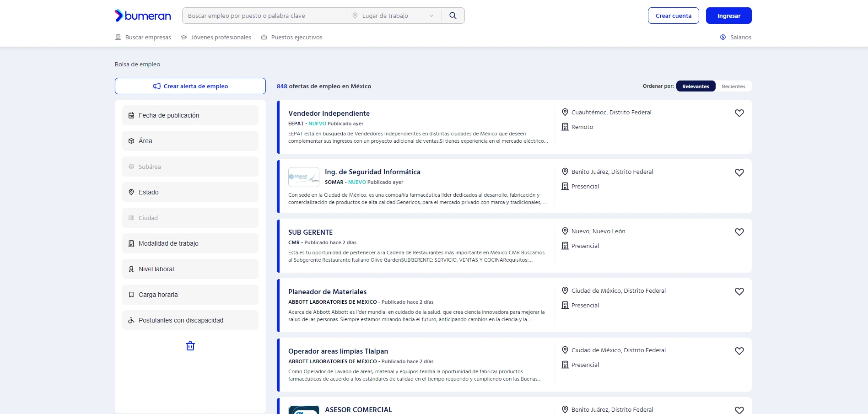Sort results by Recientes
Screen dimensions: 868x414
point(733,86)
